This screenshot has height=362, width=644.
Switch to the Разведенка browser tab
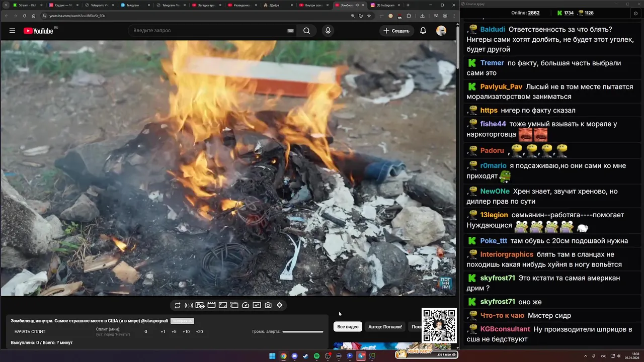(243, 5)
